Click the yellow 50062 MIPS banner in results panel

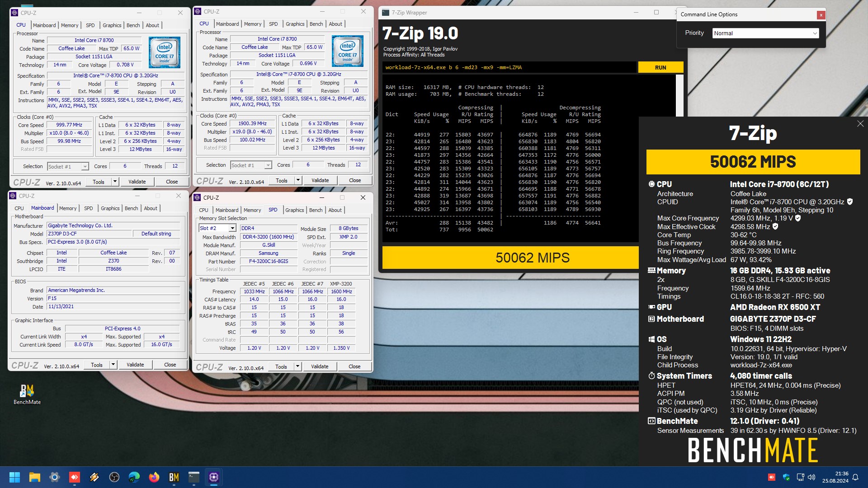753,162
